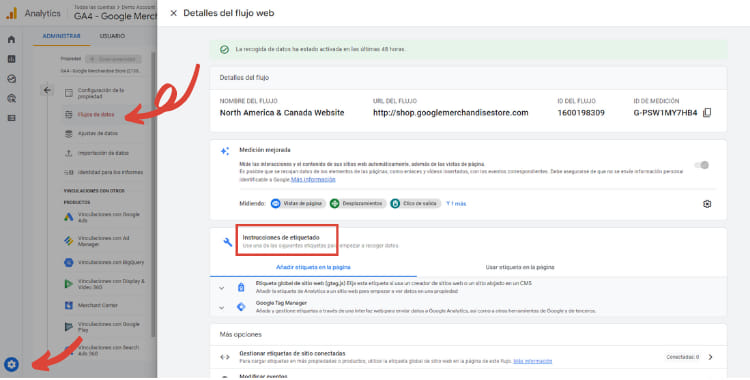Click the Y 1 más link
The image size is (750, 380).
click(x=456, y=204)
